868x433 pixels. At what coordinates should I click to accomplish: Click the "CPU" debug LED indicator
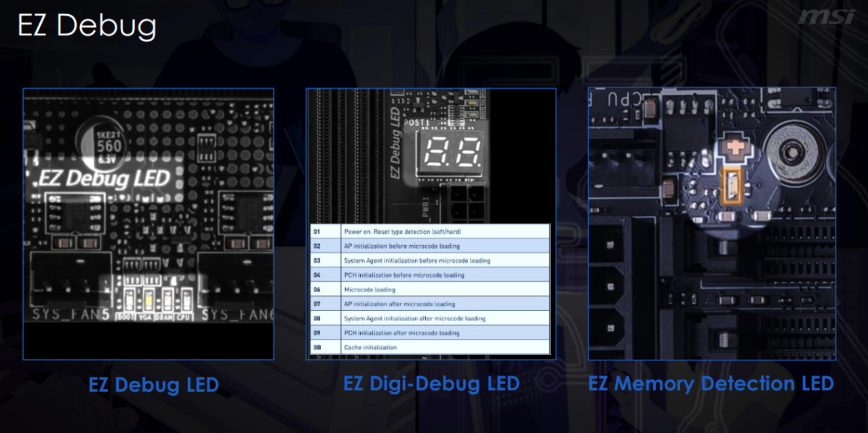coord(186,299)
